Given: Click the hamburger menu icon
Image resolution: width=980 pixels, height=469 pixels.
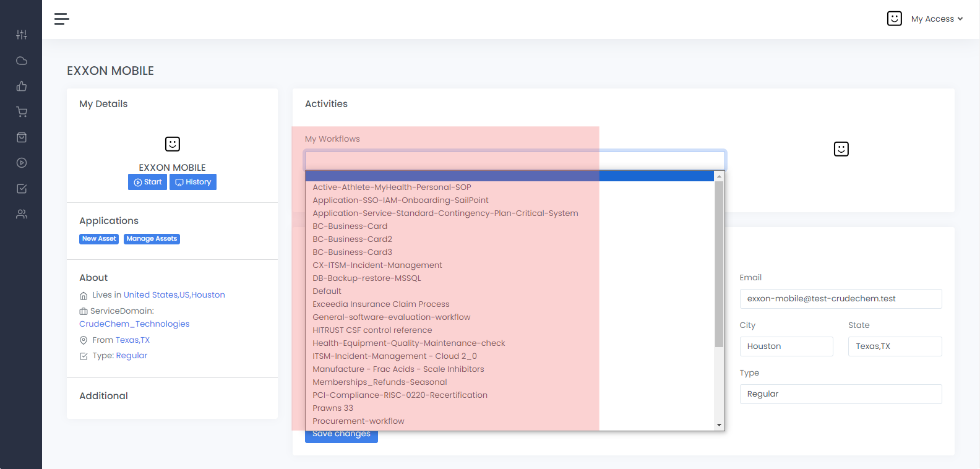Looking at the screenshot, I should point(61,19).
